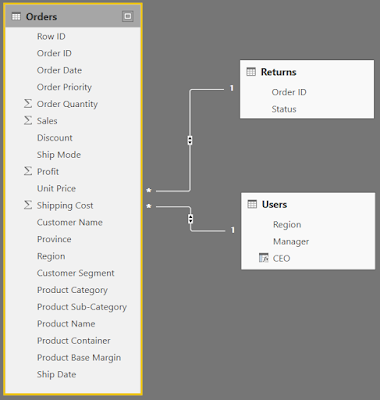The height and width of the screenshot is (400, 380).
Task: Click the Orders table icon in header
Action: point(16,16)
